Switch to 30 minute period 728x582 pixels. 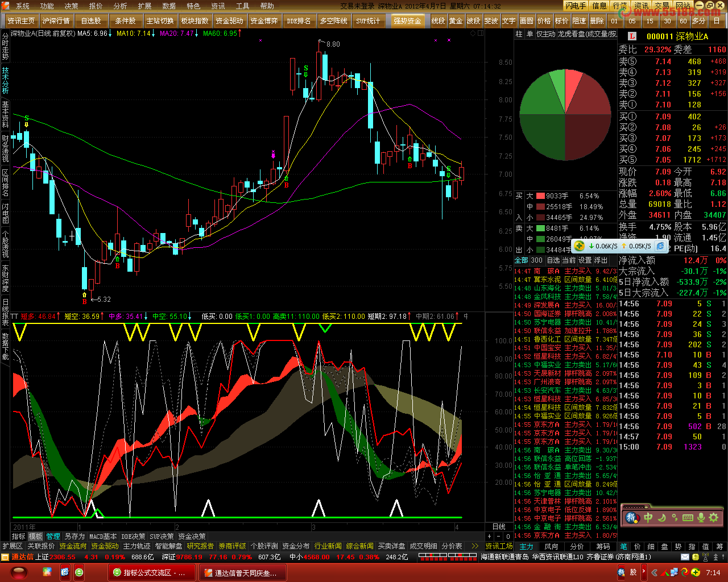[x=667, y=21]
